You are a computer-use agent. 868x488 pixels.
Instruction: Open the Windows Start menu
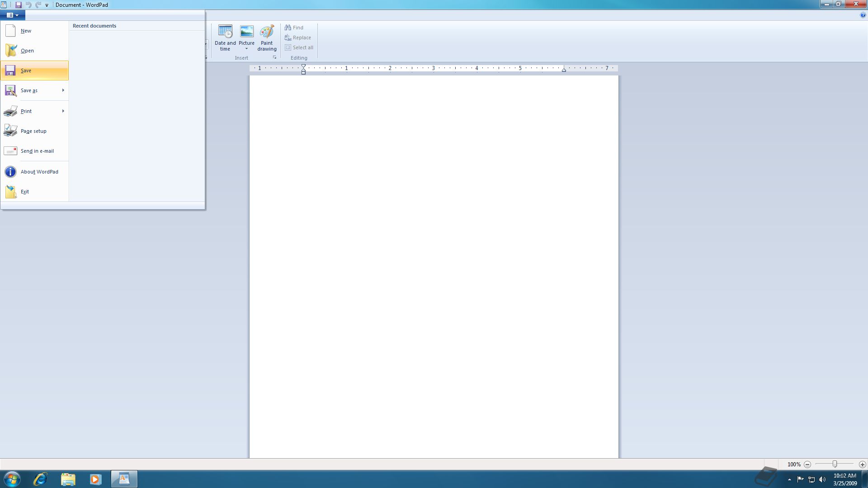pyautogui.click(x=12, y=479)
